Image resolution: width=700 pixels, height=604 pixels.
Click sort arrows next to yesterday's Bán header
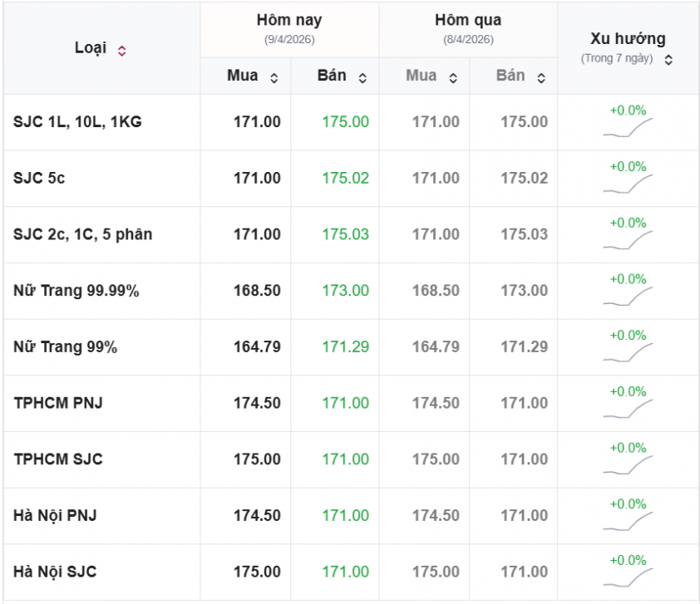541,78
